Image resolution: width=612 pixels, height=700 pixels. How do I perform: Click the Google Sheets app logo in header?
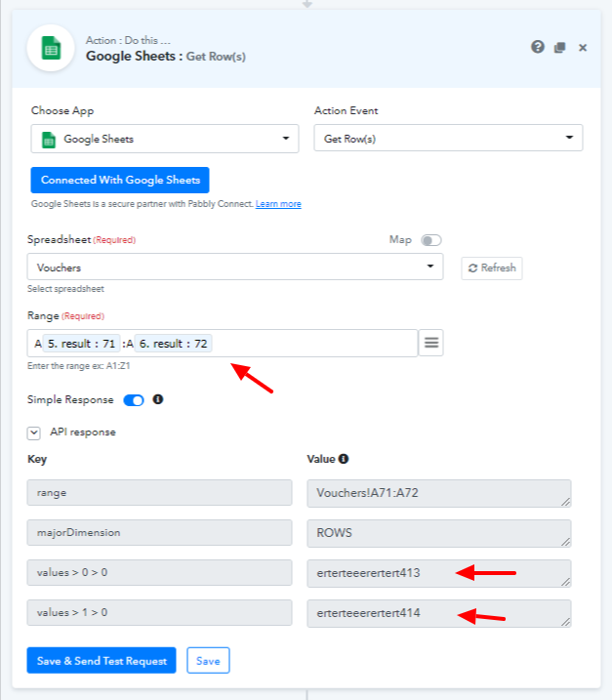51,48
